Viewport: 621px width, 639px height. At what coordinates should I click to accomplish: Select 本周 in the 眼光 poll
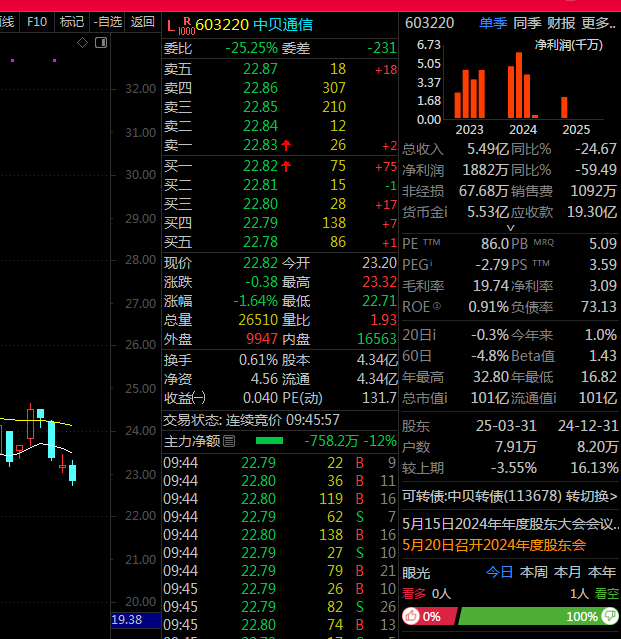coord(534,572)
